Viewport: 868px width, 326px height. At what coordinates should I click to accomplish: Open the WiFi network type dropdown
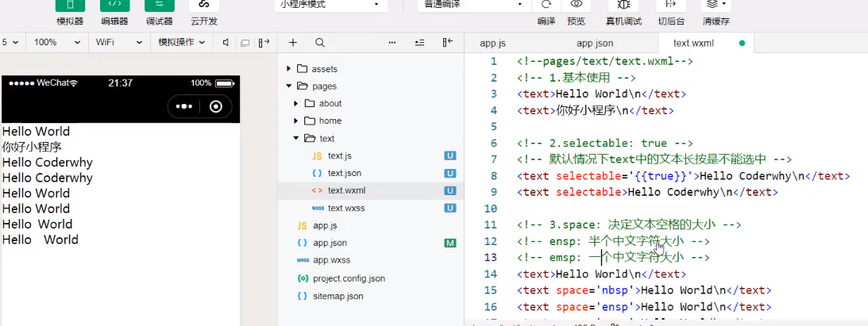[119, 42]
